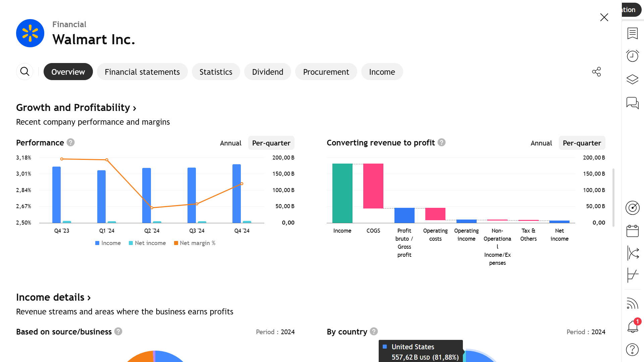The image size is (644, 362).
Task: Close the financial overview panel
Action: pyautogui.click(x=604, y=17)
